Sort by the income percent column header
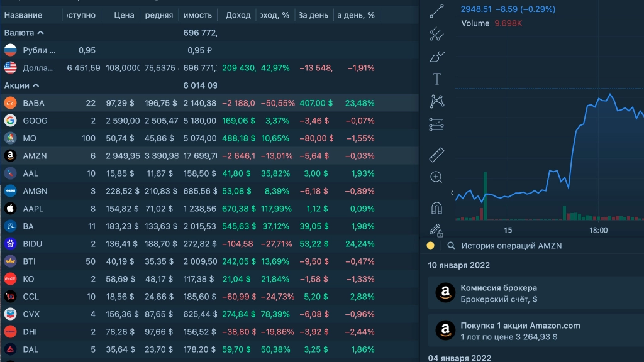 pos(275,15)
